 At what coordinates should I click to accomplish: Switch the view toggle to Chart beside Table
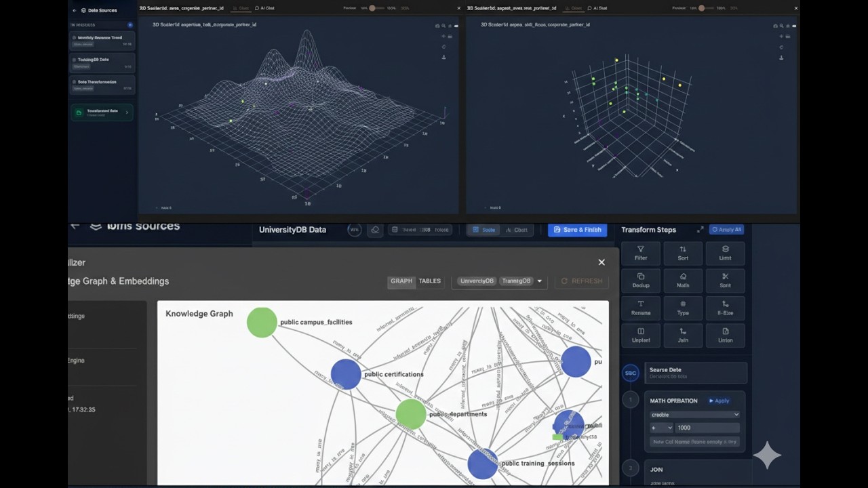click(x=517, y=230)
